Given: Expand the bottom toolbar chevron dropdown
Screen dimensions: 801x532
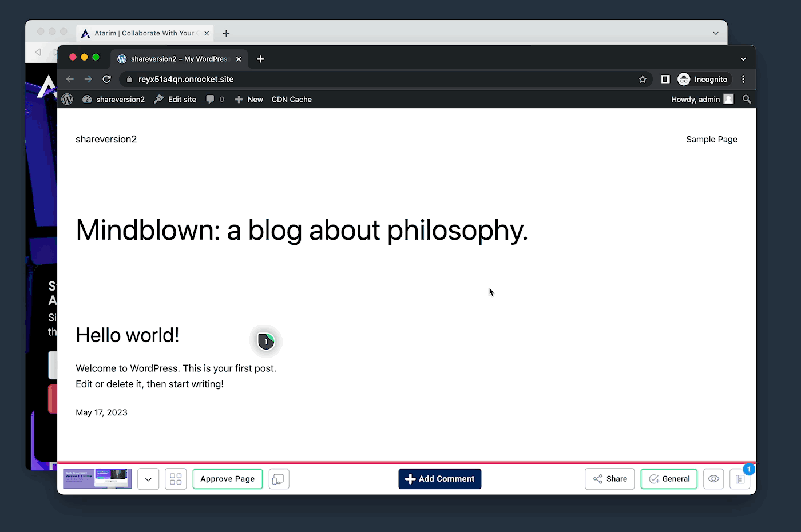Looking at the screenshot, I should coord(148,479).
